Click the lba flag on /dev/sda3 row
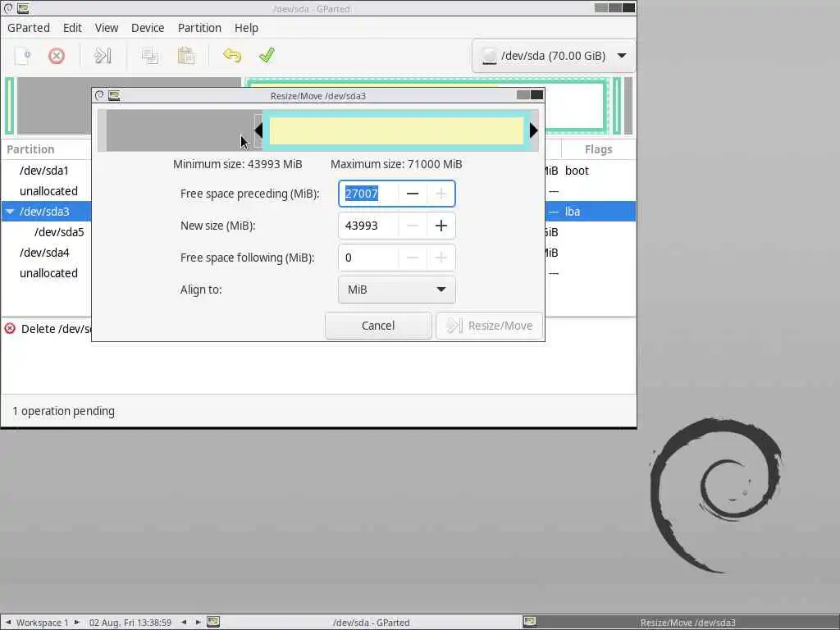The width and height of the screenshot is (840, 630). [573, 212]
